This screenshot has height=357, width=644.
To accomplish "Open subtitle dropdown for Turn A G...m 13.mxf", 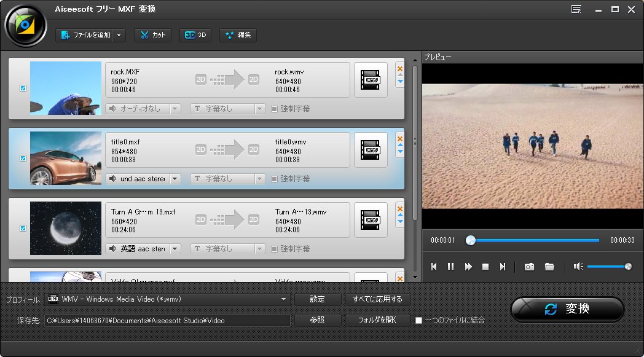I will point(259,249).
